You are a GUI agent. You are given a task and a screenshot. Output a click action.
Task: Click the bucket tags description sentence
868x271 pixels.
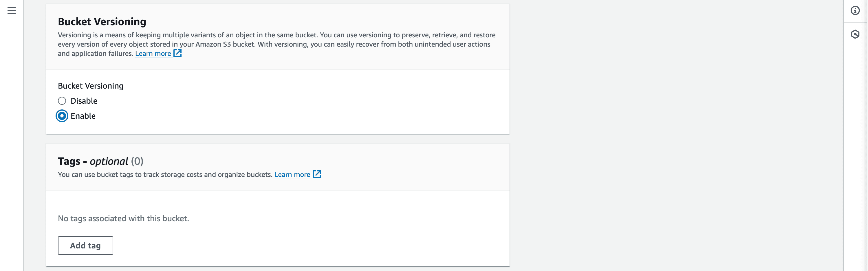(x=165, y=175)
